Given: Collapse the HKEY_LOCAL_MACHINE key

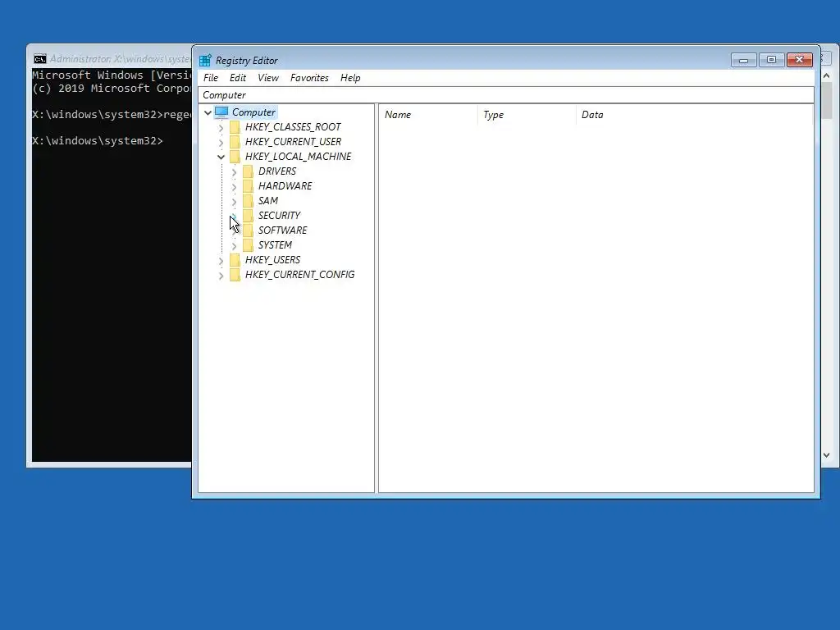Looking at the screenshot, I should pyautogui.click(x=221, y=157).
